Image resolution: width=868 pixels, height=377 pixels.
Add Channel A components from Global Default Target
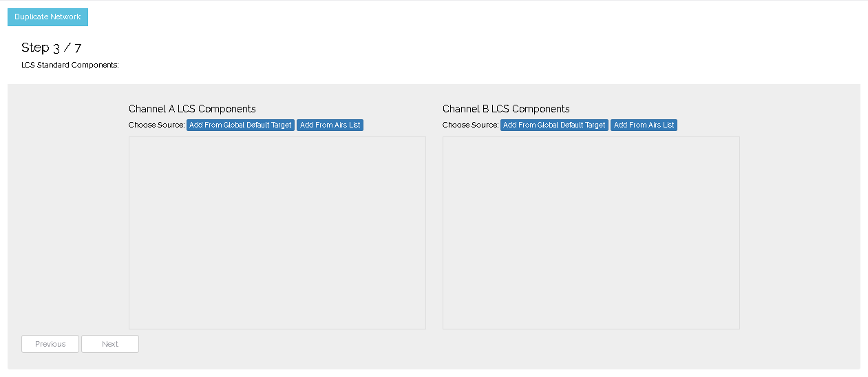coord(240,125)
